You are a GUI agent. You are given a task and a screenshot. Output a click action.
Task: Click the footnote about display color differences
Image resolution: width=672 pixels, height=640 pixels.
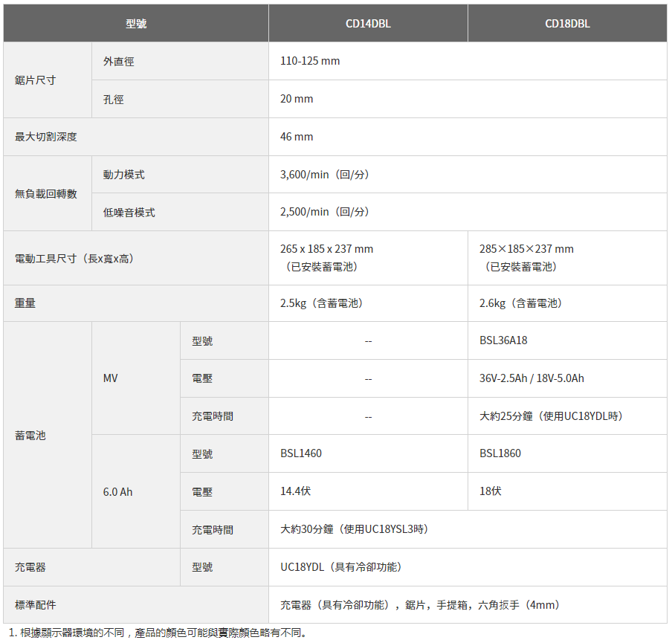158,633
